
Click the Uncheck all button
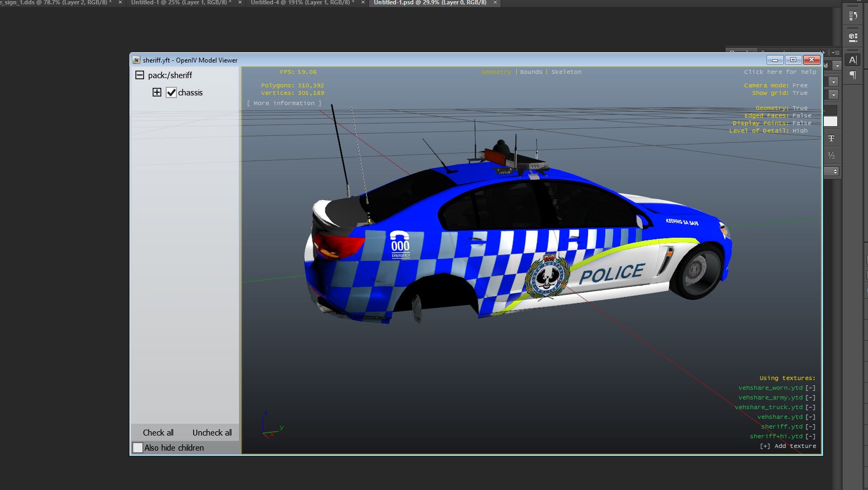212,432
